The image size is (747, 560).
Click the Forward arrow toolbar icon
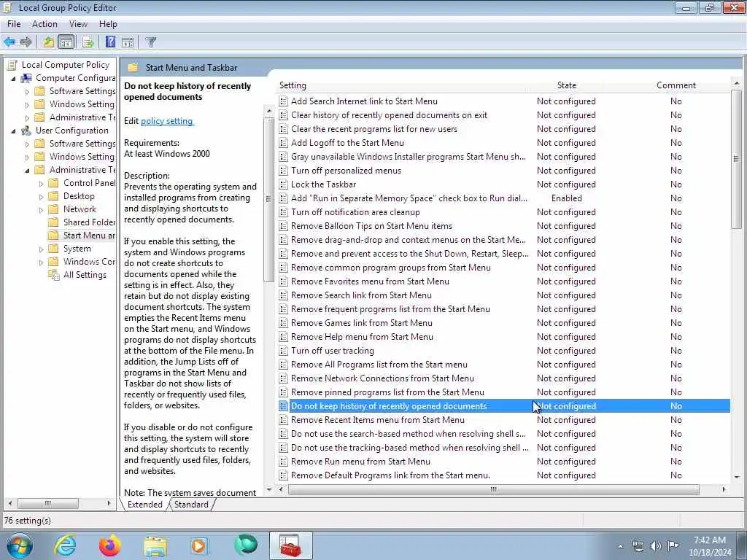click(x=26, y=42)
